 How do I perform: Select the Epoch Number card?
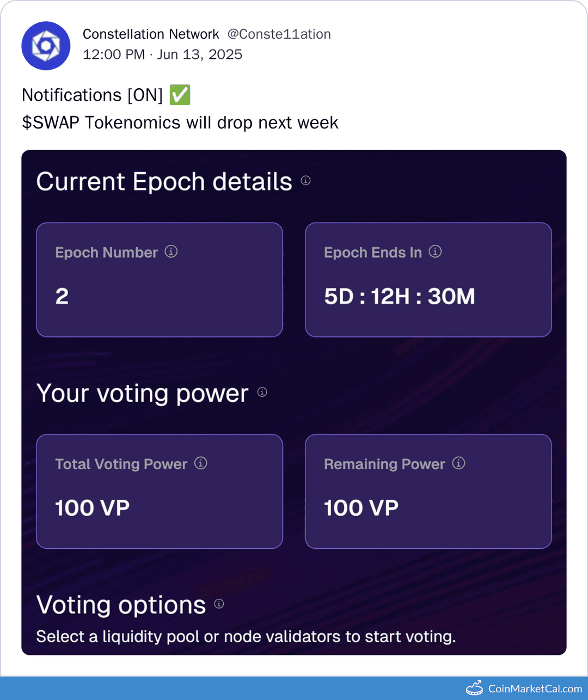pyautogui.click(x=159, y=280)
